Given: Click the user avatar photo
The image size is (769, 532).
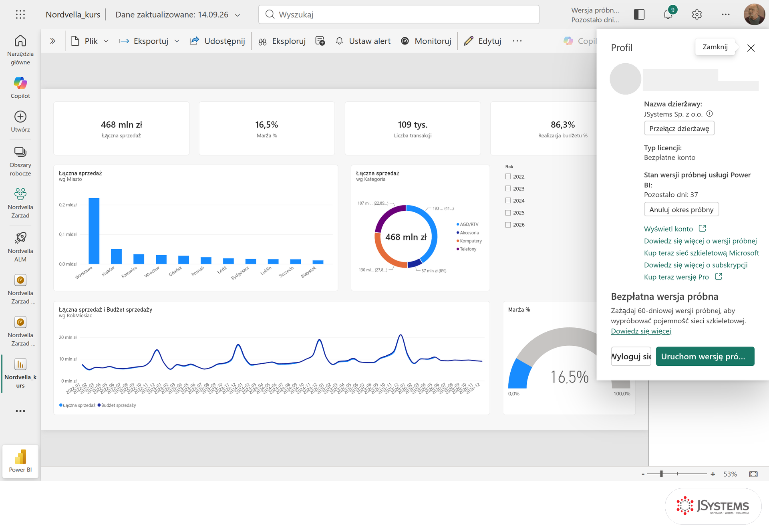Looking at the screenshot, I should (754, 14).
